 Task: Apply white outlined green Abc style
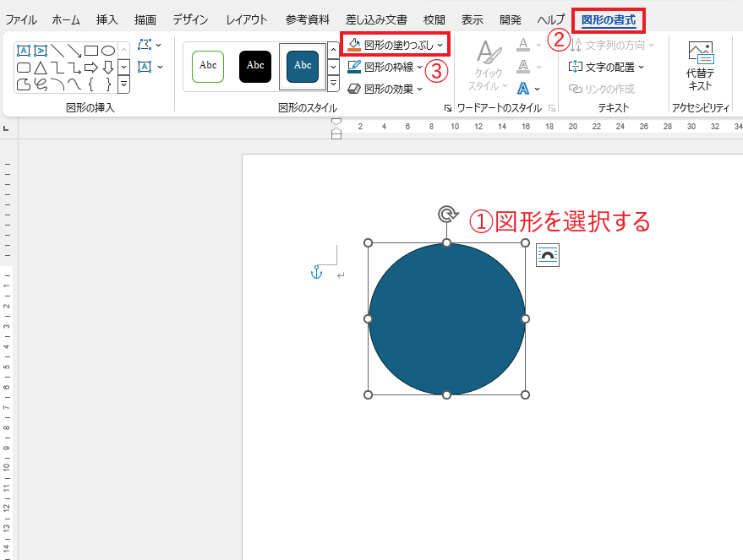208,66
